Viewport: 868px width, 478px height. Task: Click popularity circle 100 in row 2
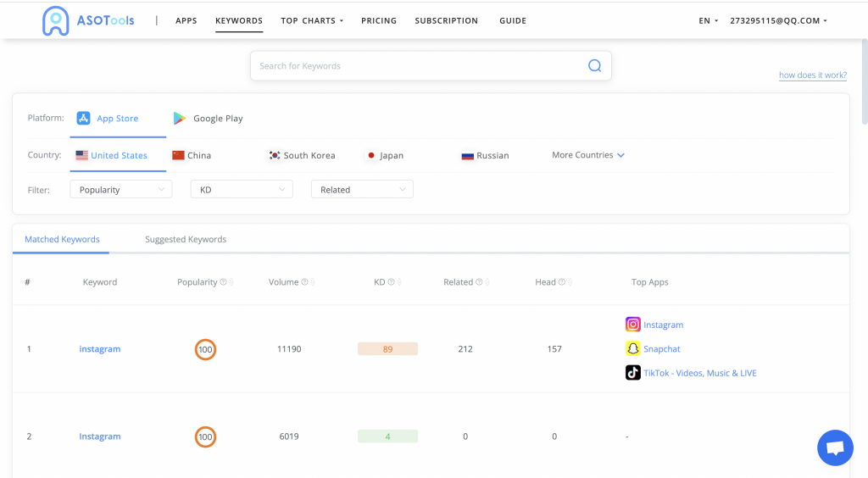click(205, 436)
